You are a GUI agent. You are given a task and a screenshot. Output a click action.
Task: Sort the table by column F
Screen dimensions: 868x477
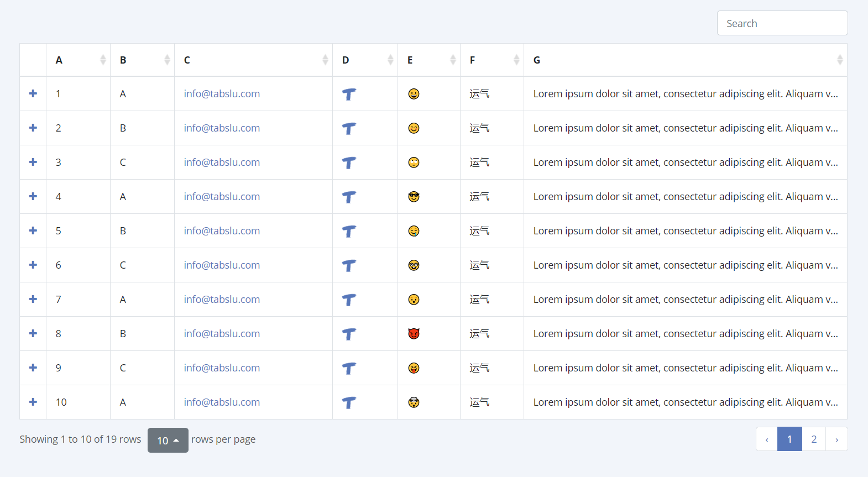click(492, 60)
